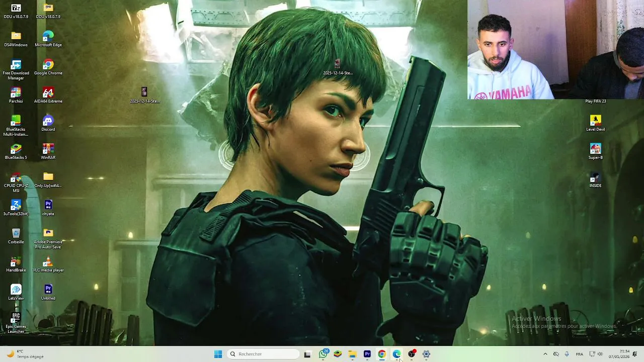The height and width of the screenshot is (362, 644).
Task: Open the Level Devil game shortcut
Action: click(596, 124)
